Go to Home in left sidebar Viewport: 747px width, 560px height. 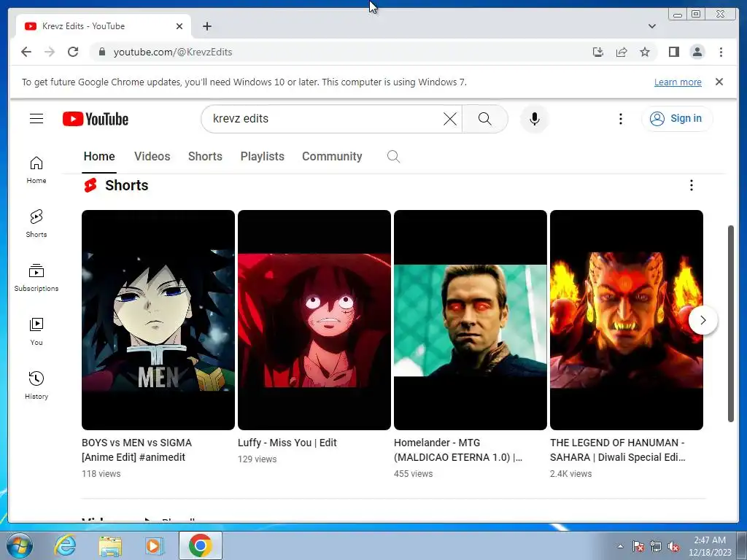tap(36, 170)
